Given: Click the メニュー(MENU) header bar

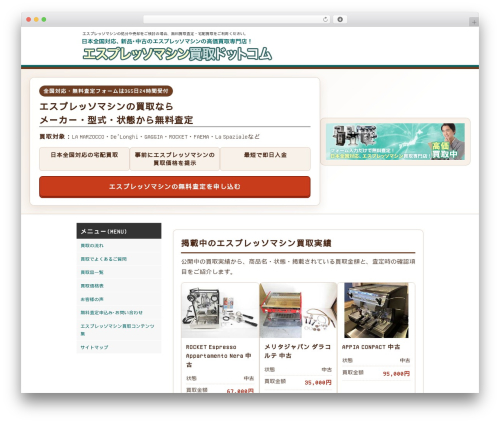Looking at the screenshot, I should point(119,231).
